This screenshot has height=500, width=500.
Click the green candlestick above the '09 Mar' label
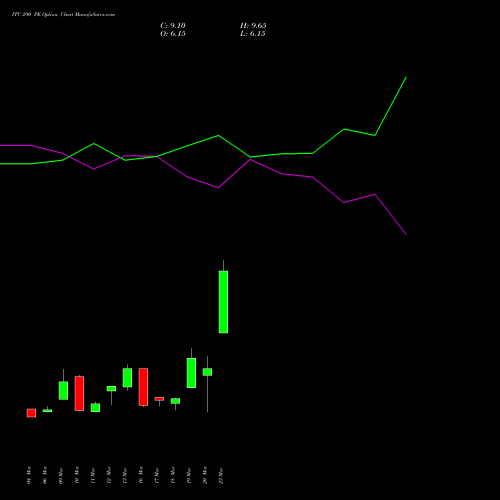pos(63,390)
